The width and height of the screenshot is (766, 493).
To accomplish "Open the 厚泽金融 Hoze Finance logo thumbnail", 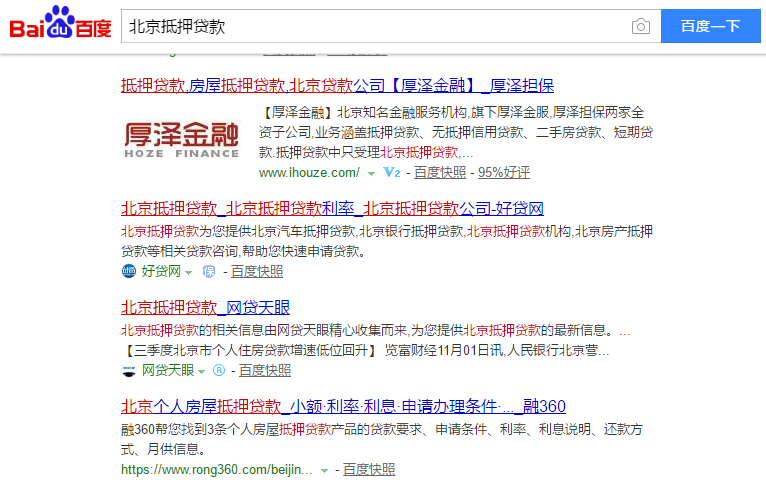I will pos(181,140).
